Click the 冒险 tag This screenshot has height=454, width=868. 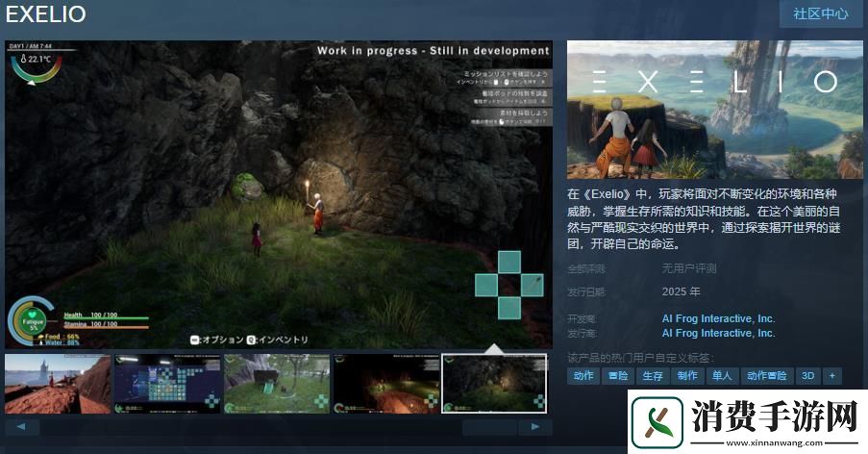(x=618, y=376)
